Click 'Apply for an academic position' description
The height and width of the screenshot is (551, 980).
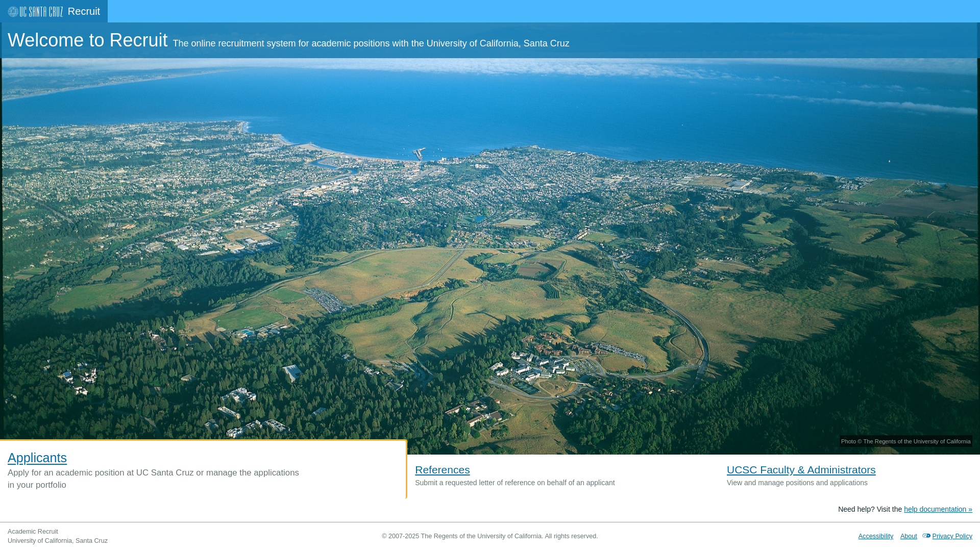pyautogui.click(x=153, y=479)
